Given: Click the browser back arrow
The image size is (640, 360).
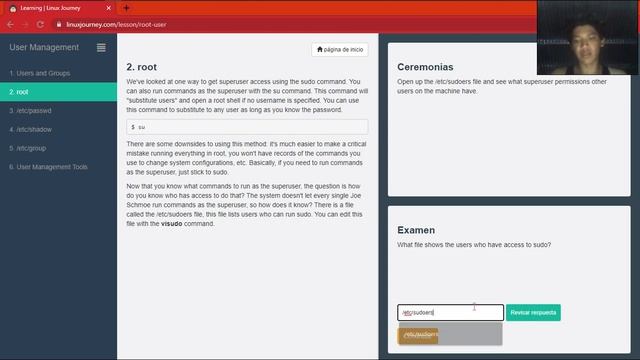Looking at the screenshot, I should tap(10, 24).
